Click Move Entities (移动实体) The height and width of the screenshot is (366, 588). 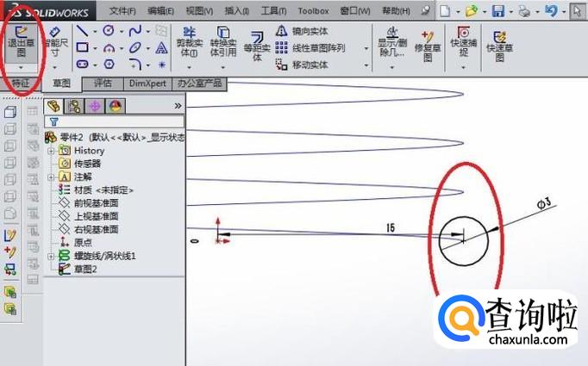(x=302, y=65)
